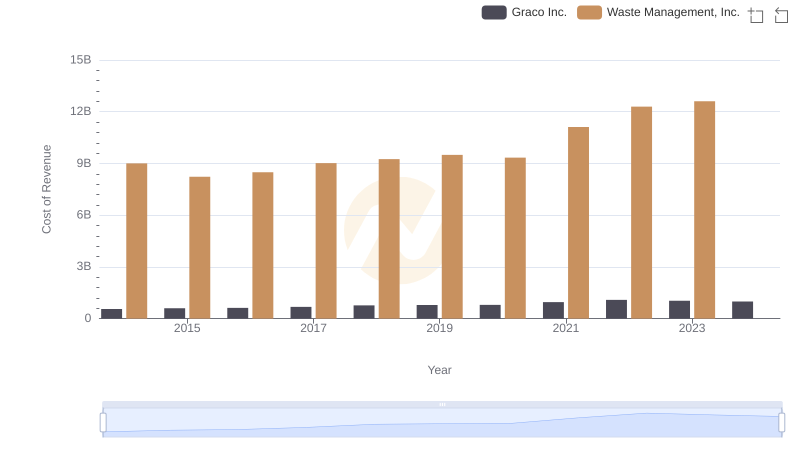Click the Waste Management bar for 2015
This screenshot has width=800, height=461.
pos(199,247)
